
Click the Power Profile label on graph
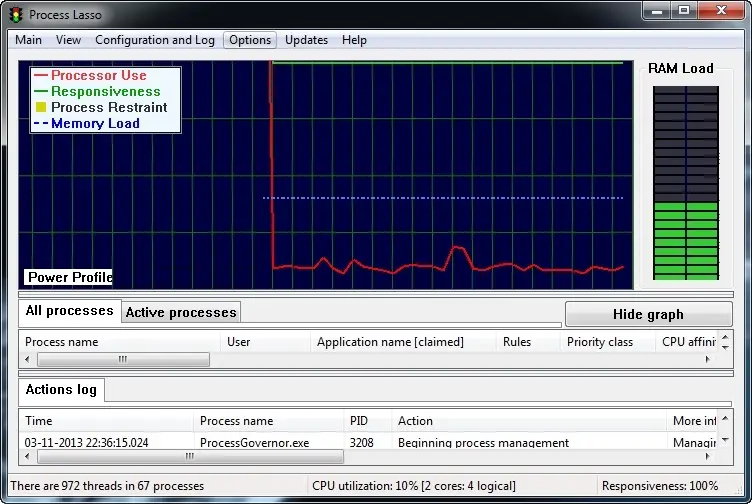click(69, 277)
